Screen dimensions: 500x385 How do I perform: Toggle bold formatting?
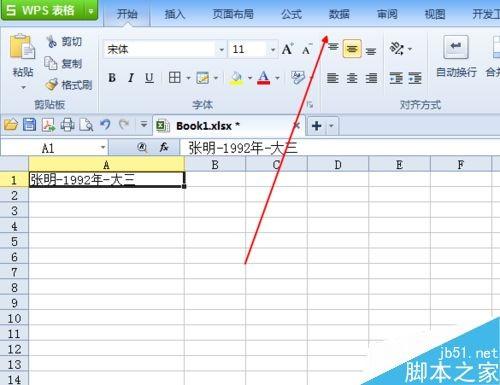tap(112, 78)
